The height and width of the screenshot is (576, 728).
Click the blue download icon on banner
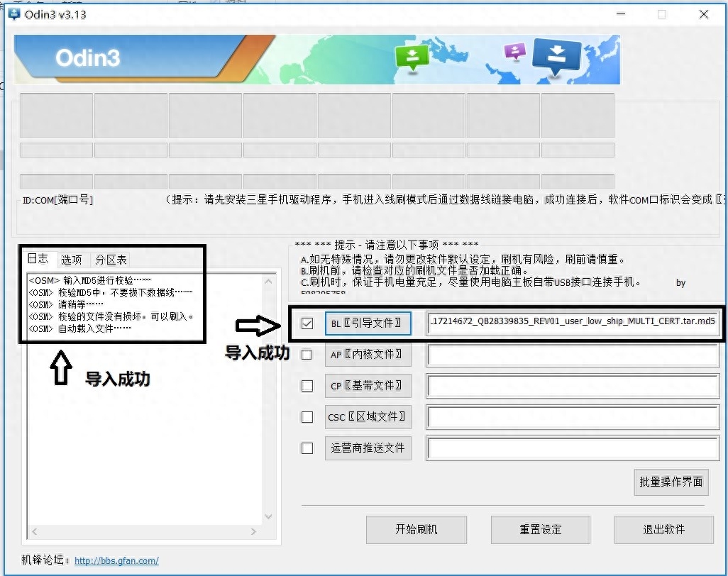click(x=557, y=57)
